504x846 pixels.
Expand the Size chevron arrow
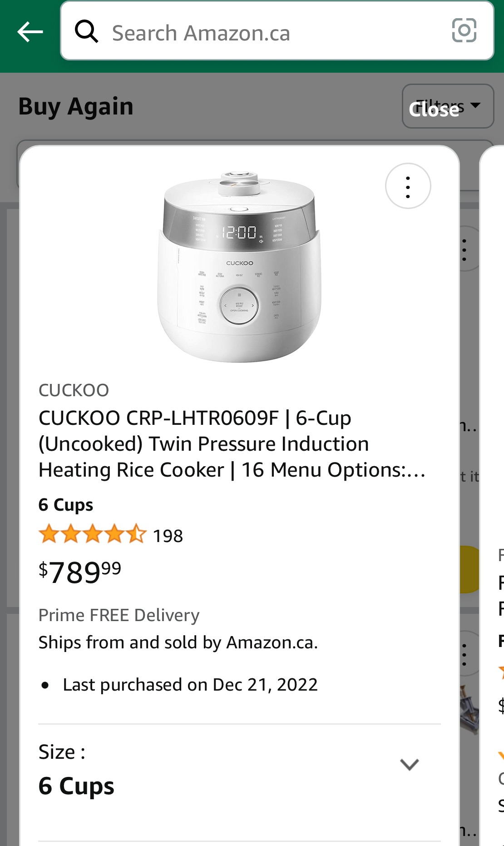tap(409, 765)
